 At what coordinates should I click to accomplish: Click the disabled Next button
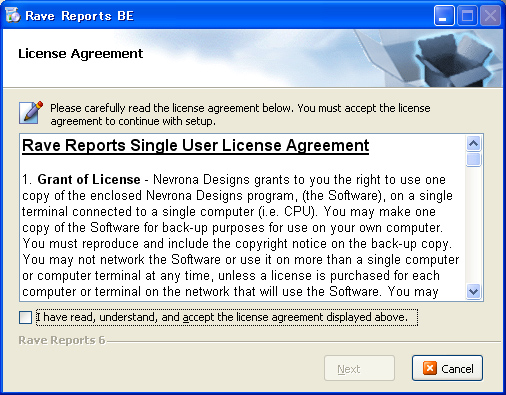pyautogui.click(x=359, y=368)
